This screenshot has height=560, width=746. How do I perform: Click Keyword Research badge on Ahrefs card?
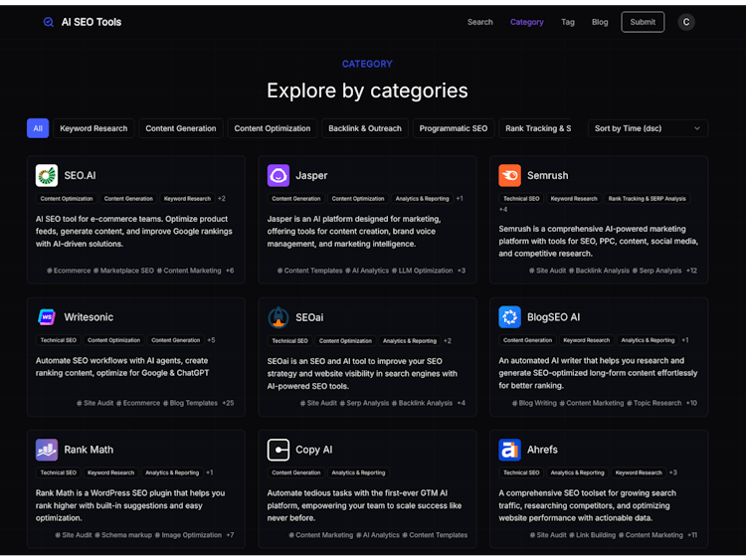639,472
